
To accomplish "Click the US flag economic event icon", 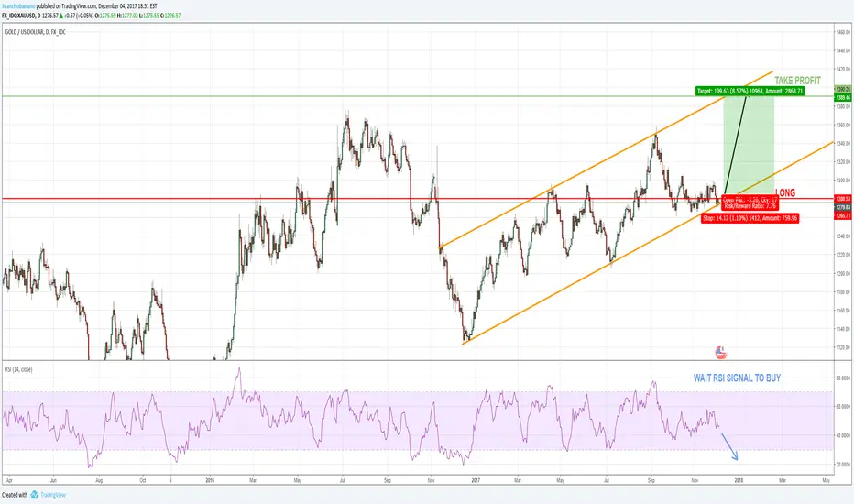I will tap(720, 353).
